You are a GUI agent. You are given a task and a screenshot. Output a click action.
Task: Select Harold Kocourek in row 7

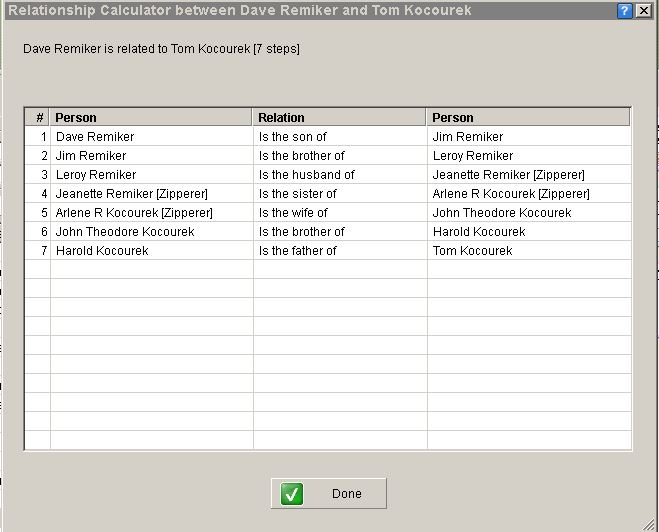coord(102,251)
